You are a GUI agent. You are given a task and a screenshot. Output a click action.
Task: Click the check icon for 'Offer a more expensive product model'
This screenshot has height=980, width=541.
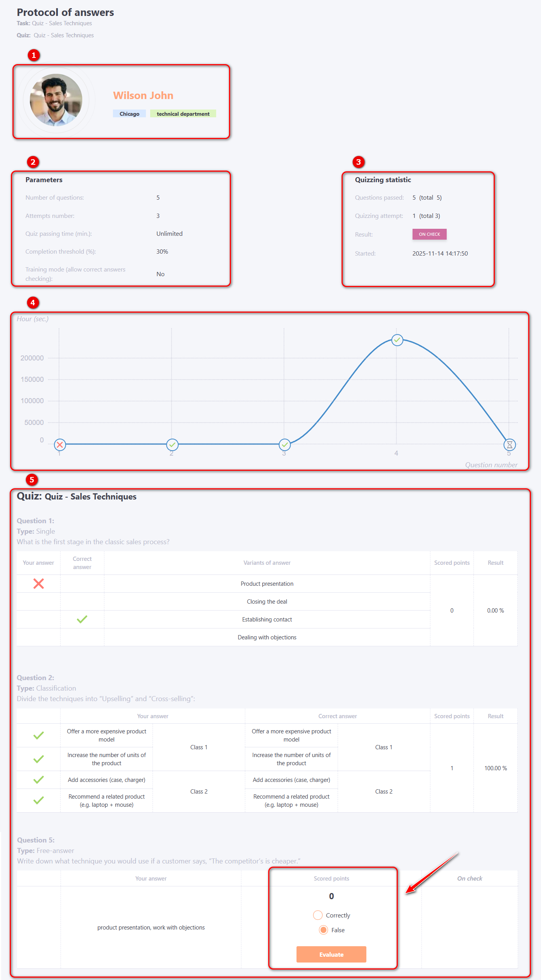point(38,735)
